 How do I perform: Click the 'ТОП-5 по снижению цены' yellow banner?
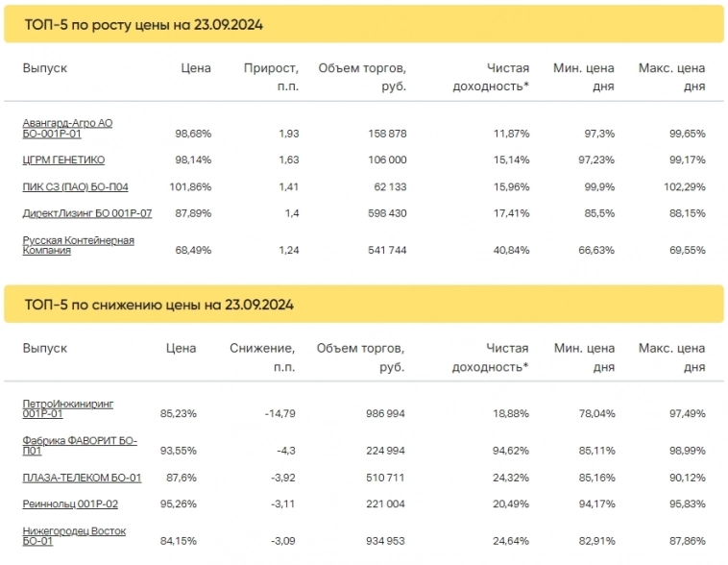364,304
